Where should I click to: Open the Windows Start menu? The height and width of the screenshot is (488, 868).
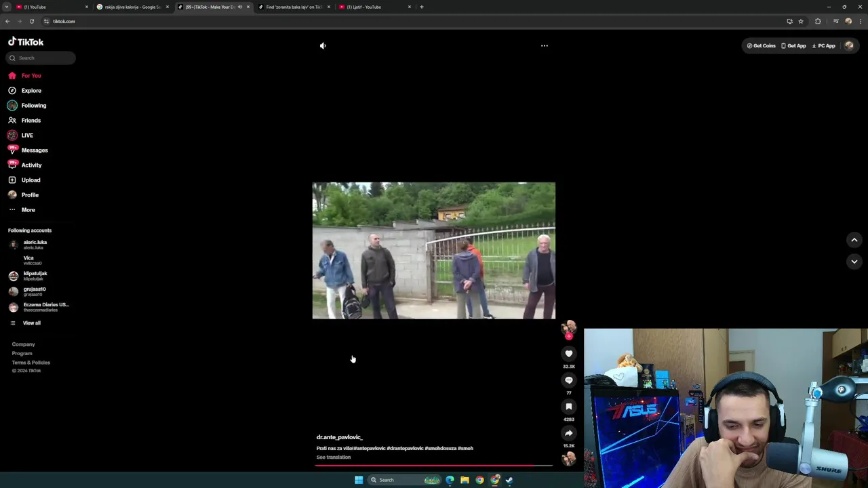(359, 480)
